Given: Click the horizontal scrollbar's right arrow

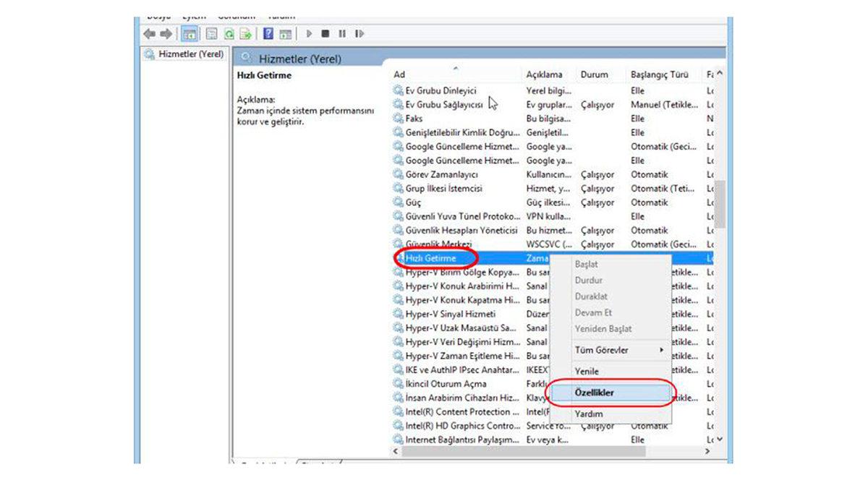Looking at the screenshot, I should point(707,451).
